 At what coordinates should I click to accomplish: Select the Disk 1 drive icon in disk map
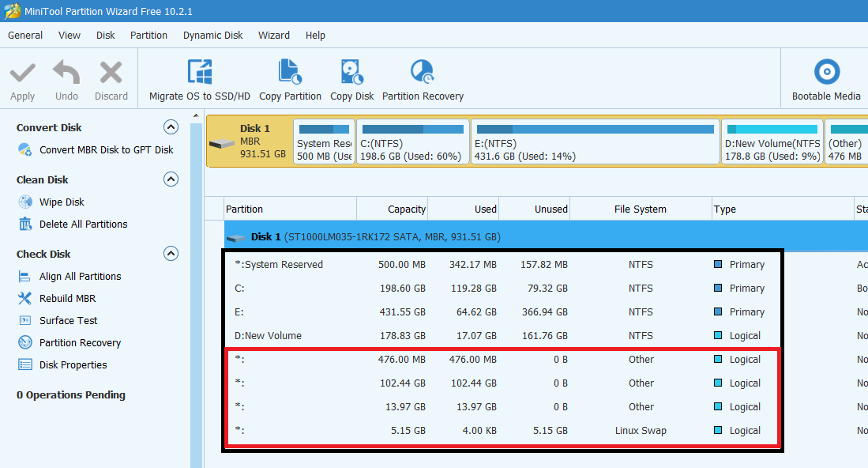click(222, 143)
